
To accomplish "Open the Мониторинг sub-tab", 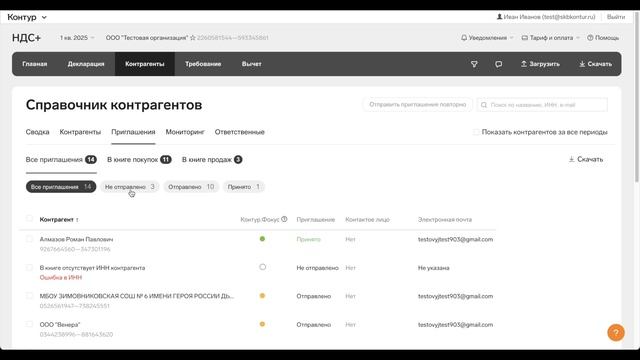I will pos(185,132).
